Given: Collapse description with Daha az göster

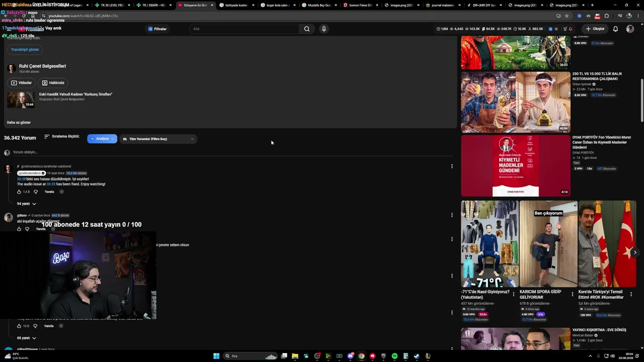Looking at the screenshot, I should pyautogui.click(x=19, y=122).
